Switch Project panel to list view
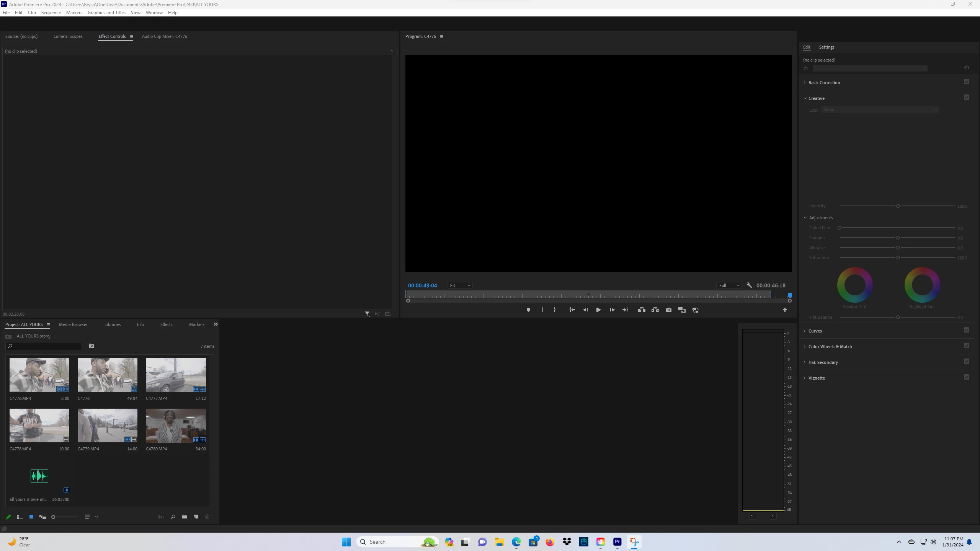980x551 pixels. click(20, 517)
